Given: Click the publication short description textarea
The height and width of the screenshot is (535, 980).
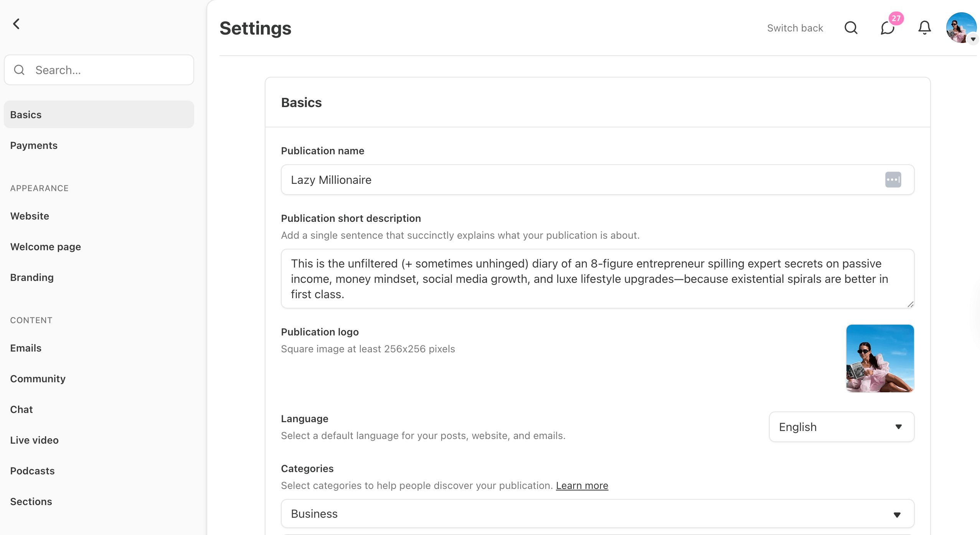Looking at the screenshot, I should (x=597, y=279).
